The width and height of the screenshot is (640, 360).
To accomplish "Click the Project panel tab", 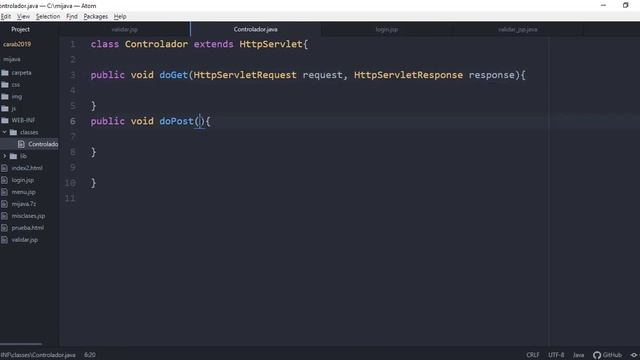I will pos(20,29).
